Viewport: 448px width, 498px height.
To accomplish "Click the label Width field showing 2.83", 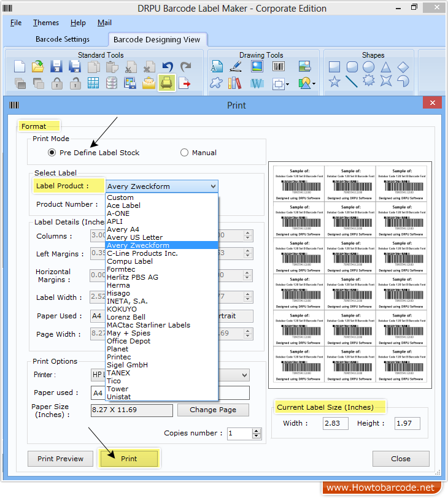I will pos(336,423).
